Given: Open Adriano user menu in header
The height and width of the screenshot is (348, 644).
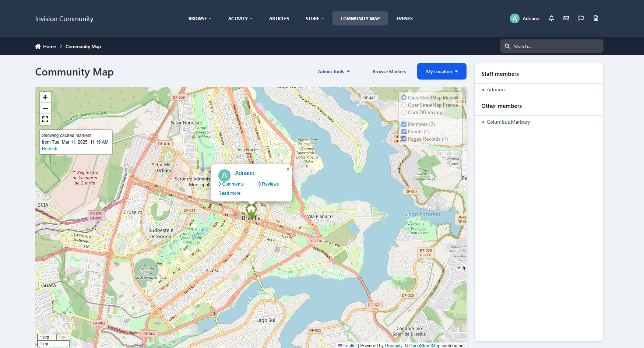Looking at the screenshot, I should pos(531,18).
